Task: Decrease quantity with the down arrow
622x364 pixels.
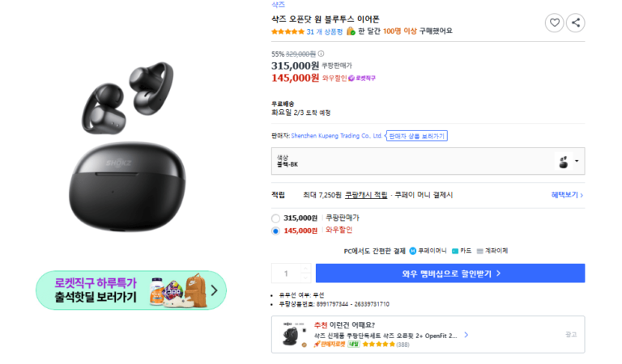Action: [305, 278]
